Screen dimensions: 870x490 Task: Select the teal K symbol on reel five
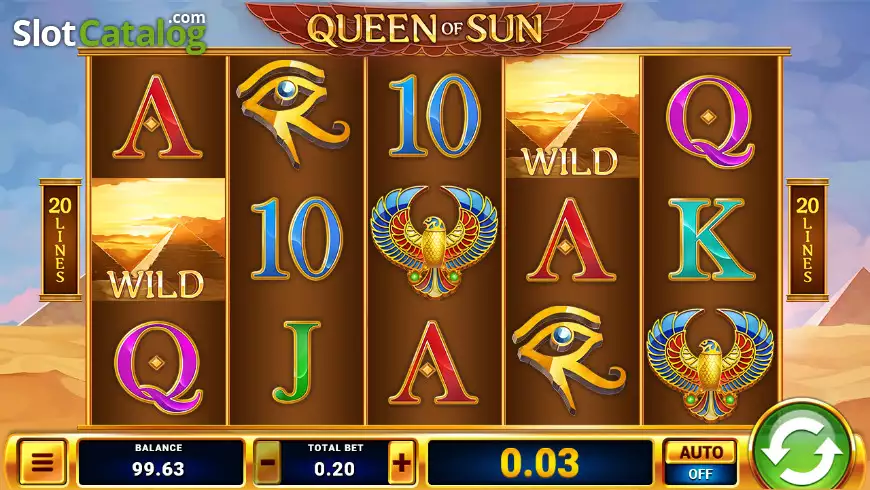[x=710, y=239]
